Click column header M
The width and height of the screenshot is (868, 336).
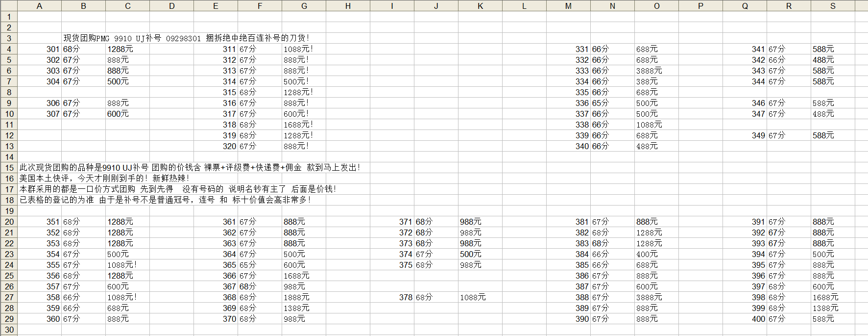(568, 6)
